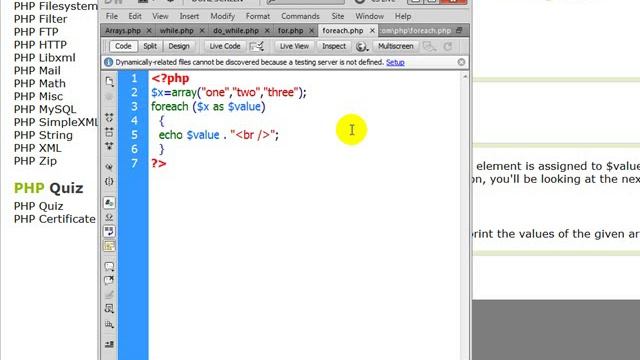Click the Visual Aids icon next to Multiscreen
The height and width of the screenshot is (360, 640).
tap(429, 47)
